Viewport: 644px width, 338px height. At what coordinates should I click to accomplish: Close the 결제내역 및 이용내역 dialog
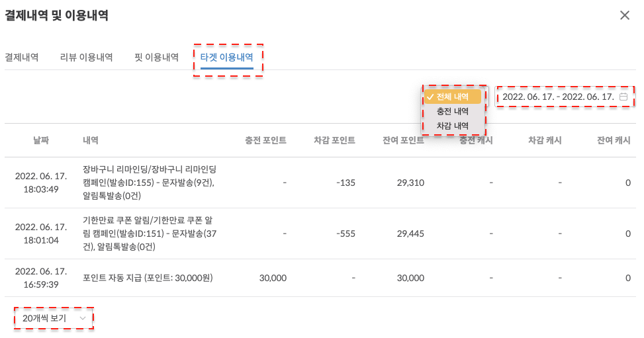pyautogui.click(x=624, y=15)
